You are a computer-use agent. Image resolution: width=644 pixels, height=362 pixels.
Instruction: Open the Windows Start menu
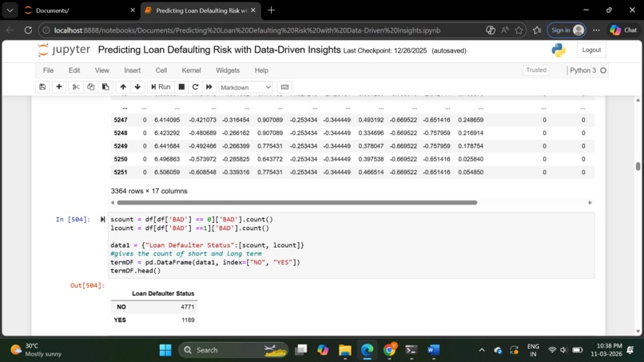point(165,350)
